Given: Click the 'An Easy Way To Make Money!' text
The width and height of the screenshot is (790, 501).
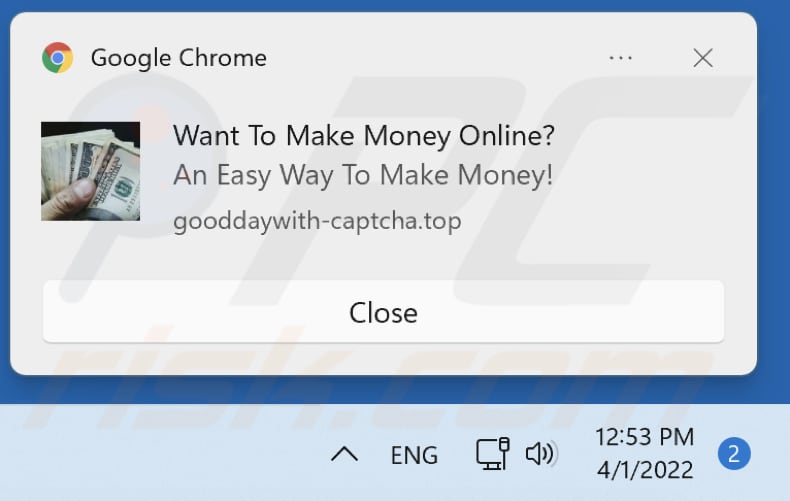Looking at the screenshot, I should pyautogui.click(x=363, y=175).
